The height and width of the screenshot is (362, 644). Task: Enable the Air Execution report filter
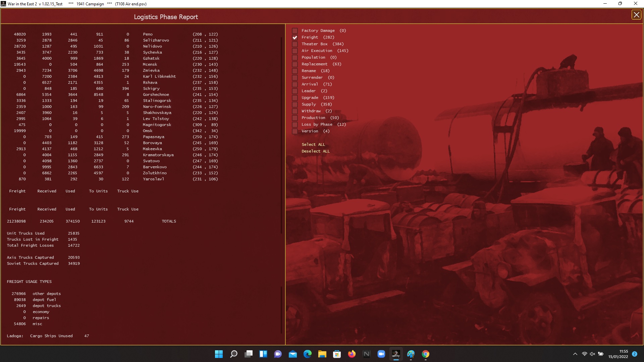(x=295, y=51)
